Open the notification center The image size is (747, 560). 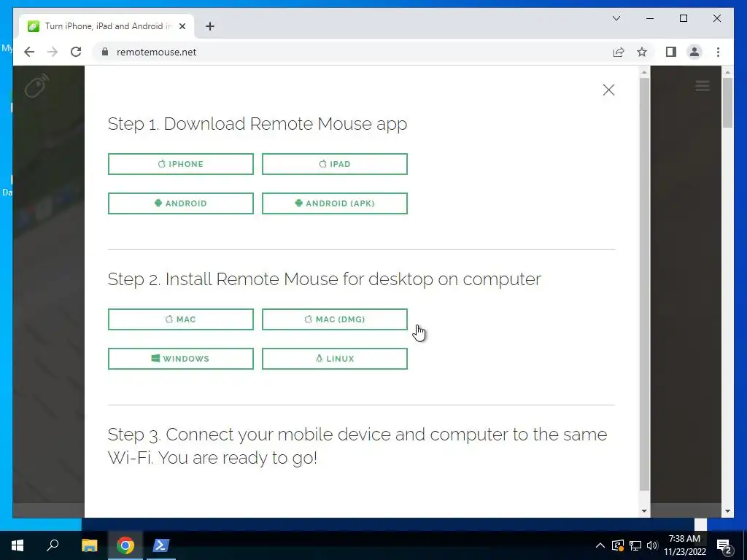click(x=724, y=545)
